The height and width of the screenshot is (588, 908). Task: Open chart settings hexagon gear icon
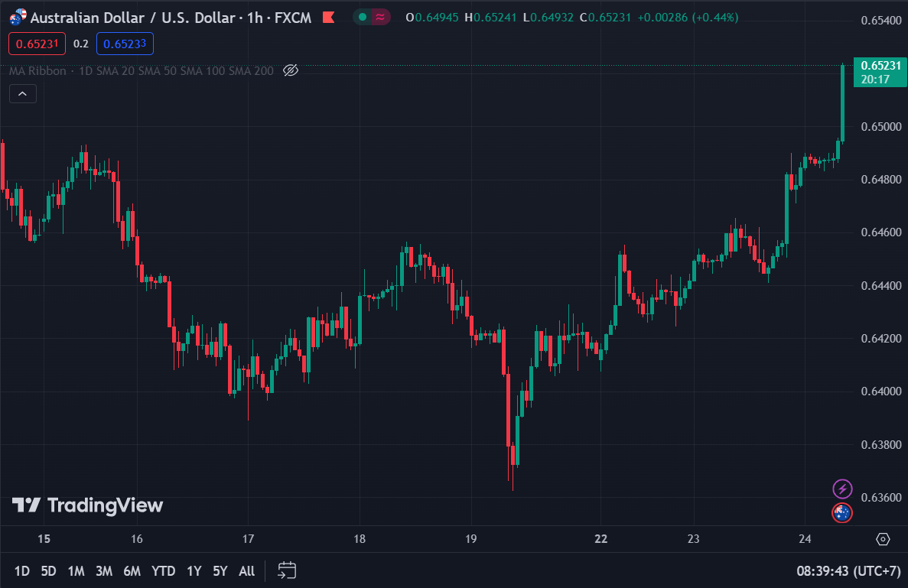coord(883,539)
